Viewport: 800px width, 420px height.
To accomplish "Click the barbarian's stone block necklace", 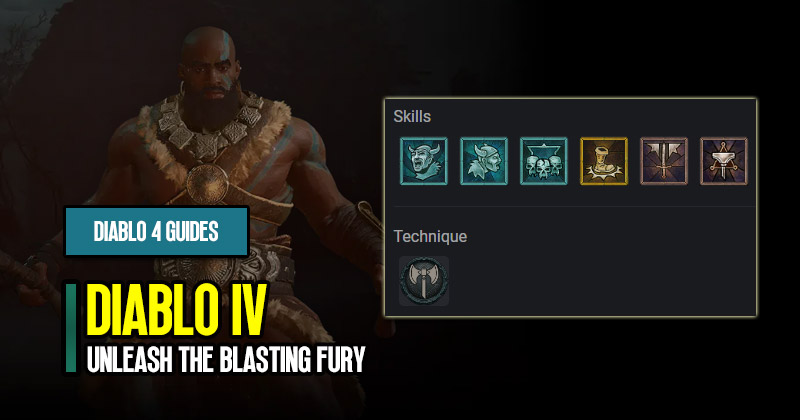I will (209, 128).
